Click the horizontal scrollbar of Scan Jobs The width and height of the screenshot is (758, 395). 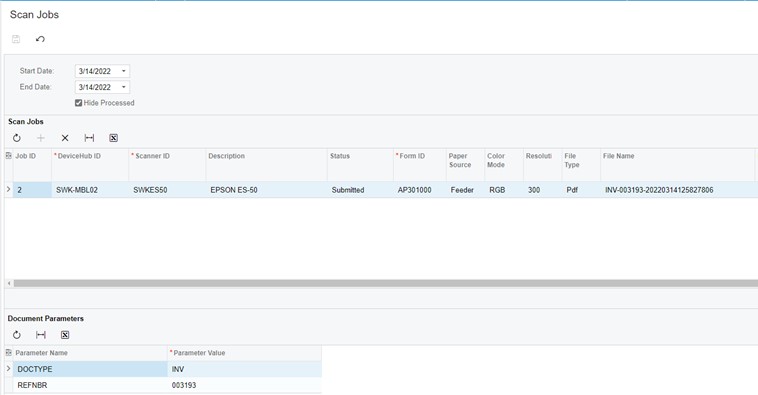[x=385, y=283]
